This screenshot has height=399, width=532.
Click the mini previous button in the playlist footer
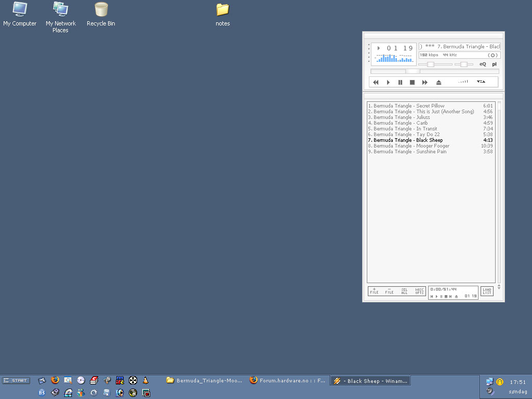tap(432, 297)
